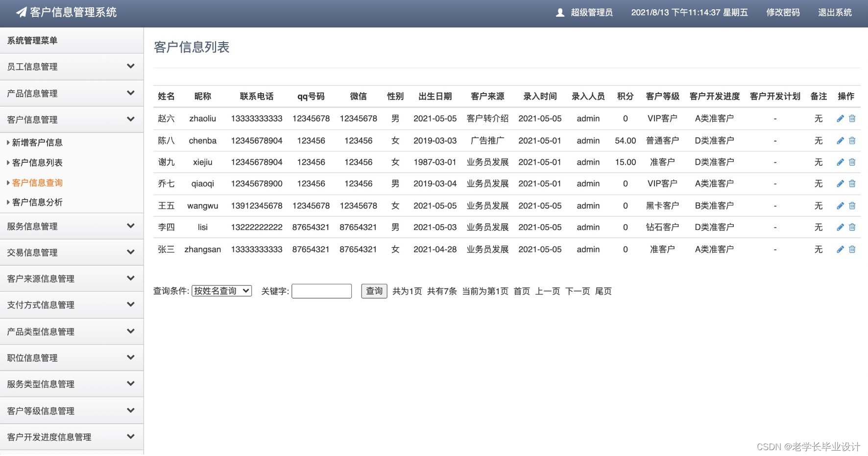Edit customer 谢九 with pencil icon

coord(840,162)
